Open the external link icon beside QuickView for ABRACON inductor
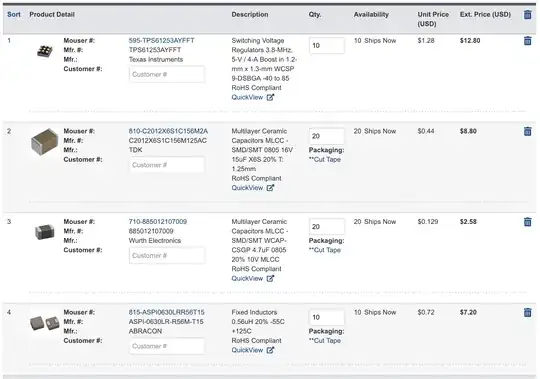 (x=270, y=350)
